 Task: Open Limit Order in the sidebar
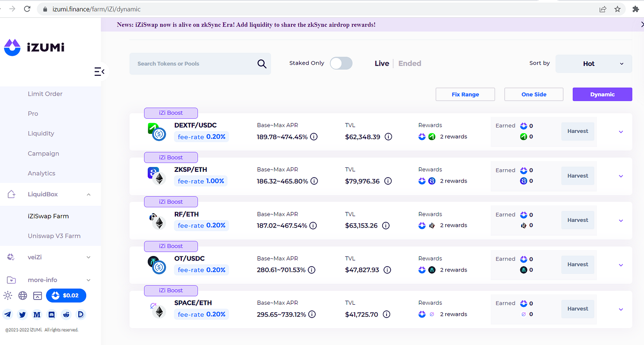[45, 94]
